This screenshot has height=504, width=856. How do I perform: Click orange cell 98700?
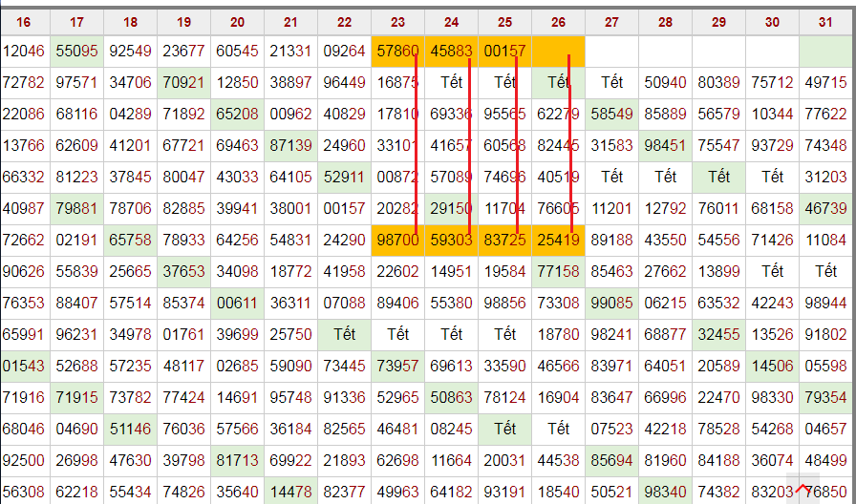(398, 240)
